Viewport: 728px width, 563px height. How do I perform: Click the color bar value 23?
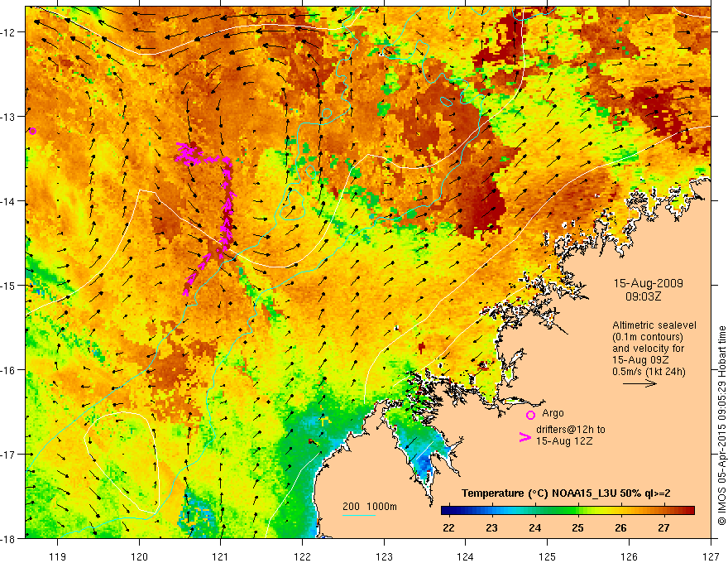click(x=491, y=527)
